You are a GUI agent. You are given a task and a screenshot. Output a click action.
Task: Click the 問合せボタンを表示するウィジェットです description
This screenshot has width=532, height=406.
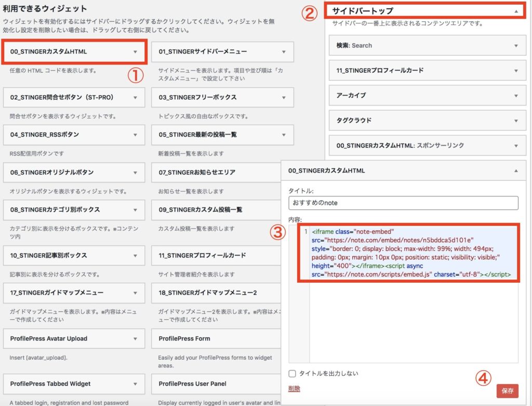coord(63,116)
